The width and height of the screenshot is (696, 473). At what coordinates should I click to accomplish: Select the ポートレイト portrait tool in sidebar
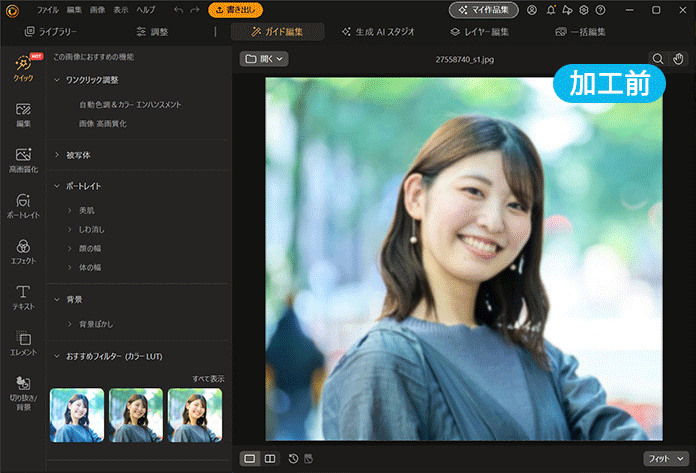click(23, 206)
